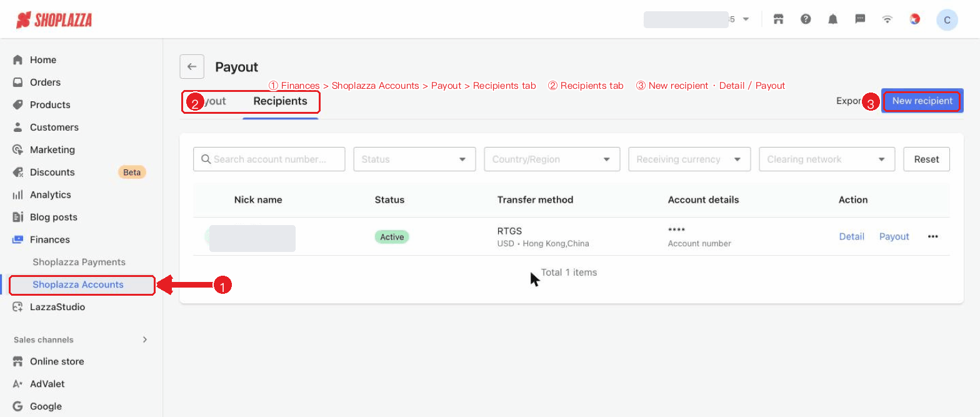The image size is (980, 417).
Task: Click the Active status badge
Action: (392, 237)
